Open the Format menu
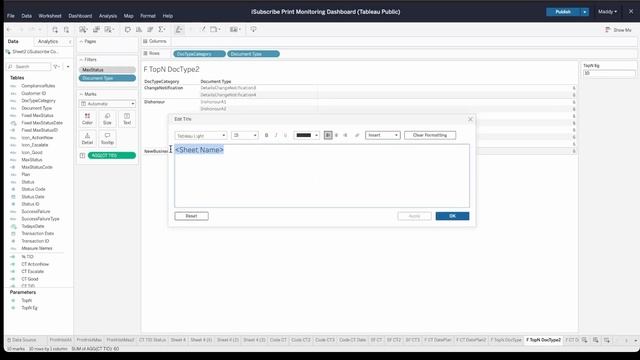Viewport: 640px width, 360px height. point(148,16)
